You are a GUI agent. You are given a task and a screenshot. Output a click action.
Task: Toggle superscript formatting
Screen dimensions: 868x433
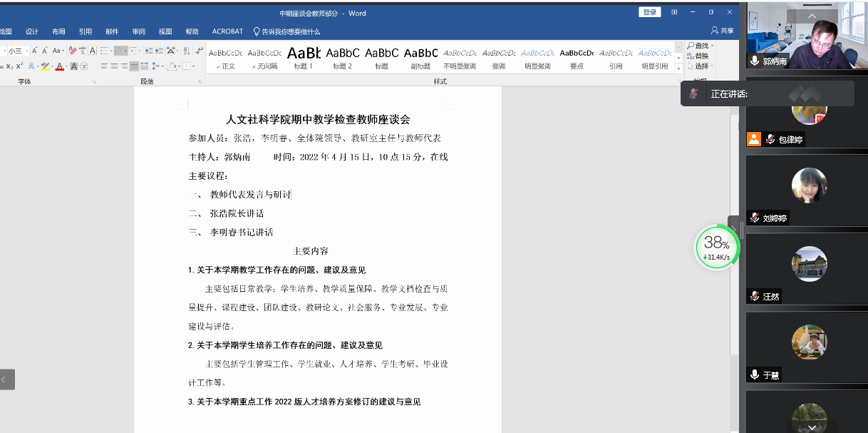(x=20, y=66)
